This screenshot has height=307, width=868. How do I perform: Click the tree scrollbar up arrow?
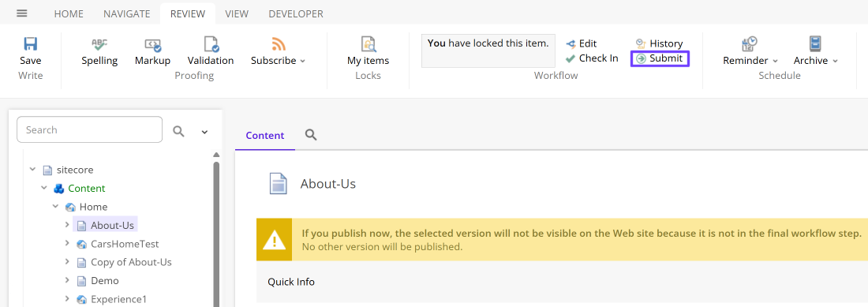(216, 155)
